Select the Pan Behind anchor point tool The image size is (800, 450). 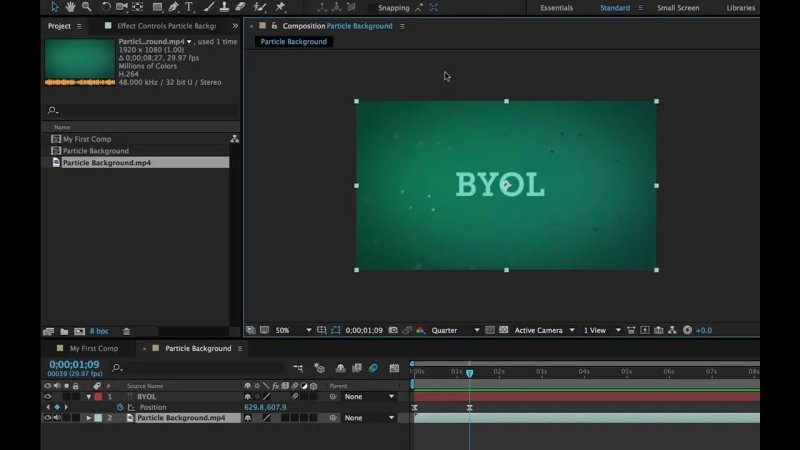[138, 7]
